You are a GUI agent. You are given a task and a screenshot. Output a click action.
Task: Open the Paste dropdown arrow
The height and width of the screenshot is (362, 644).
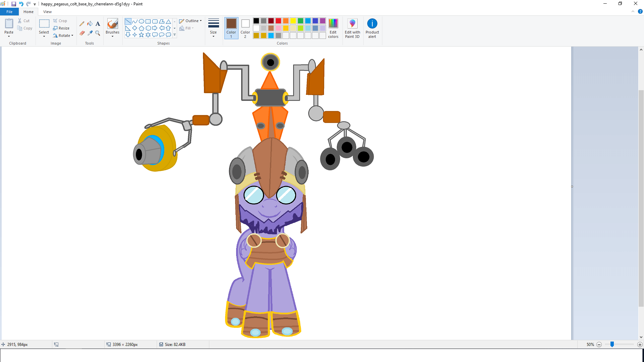pos(9,36)
